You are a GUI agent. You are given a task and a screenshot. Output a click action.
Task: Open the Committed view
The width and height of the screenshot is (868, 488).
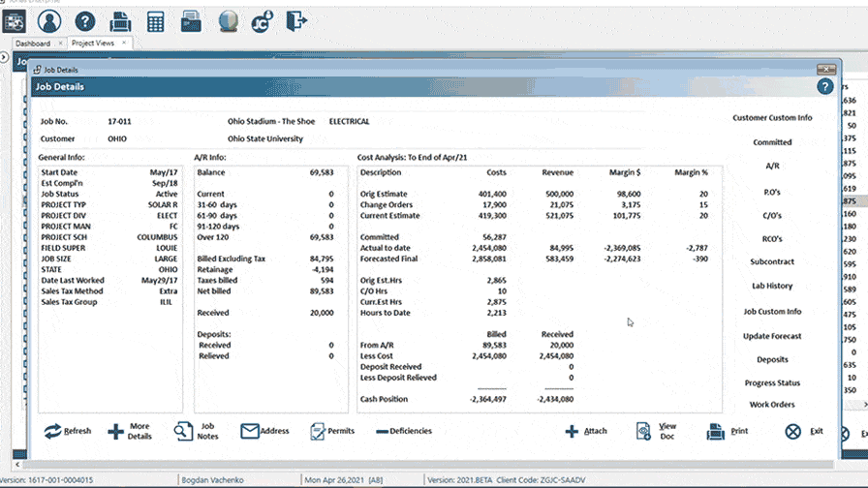pyautogui.click(x=772, y=142)
